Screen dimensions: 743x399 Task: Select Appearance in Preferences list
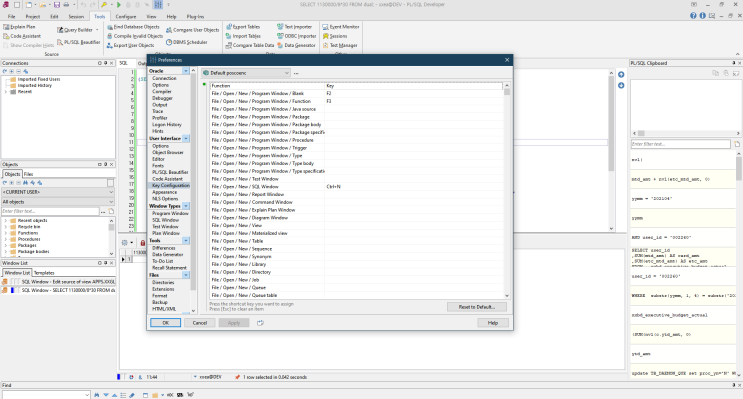point(165,192)
